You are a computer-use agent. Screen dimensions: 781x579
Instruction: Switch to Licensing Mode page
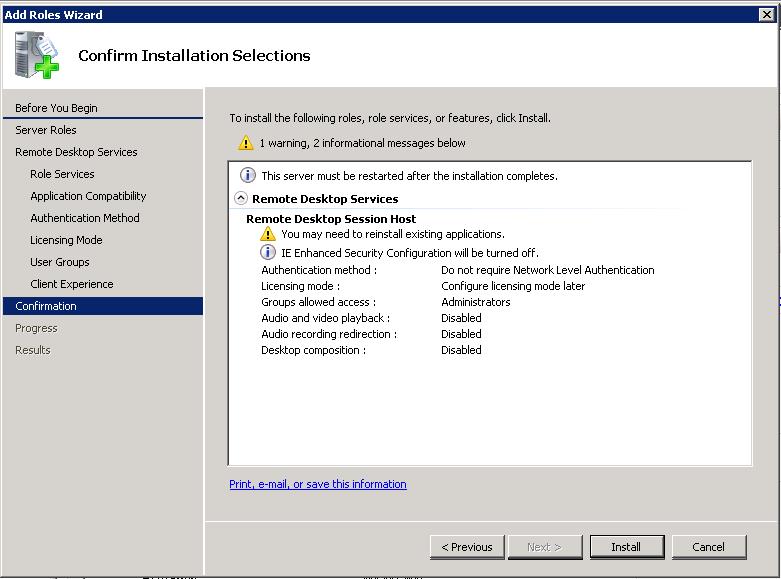[x=66, y=240]
